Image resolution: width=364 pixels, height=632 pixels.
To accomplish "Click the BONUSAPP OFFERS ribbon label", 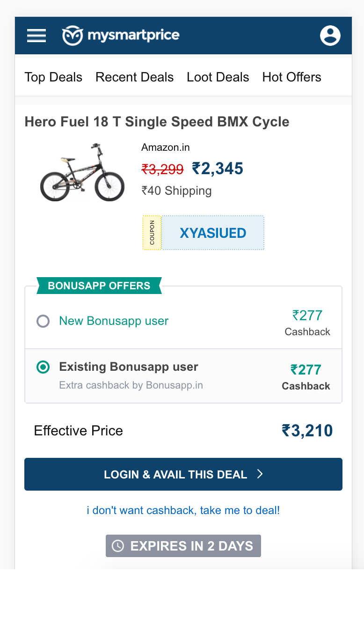I will point(99,286).
